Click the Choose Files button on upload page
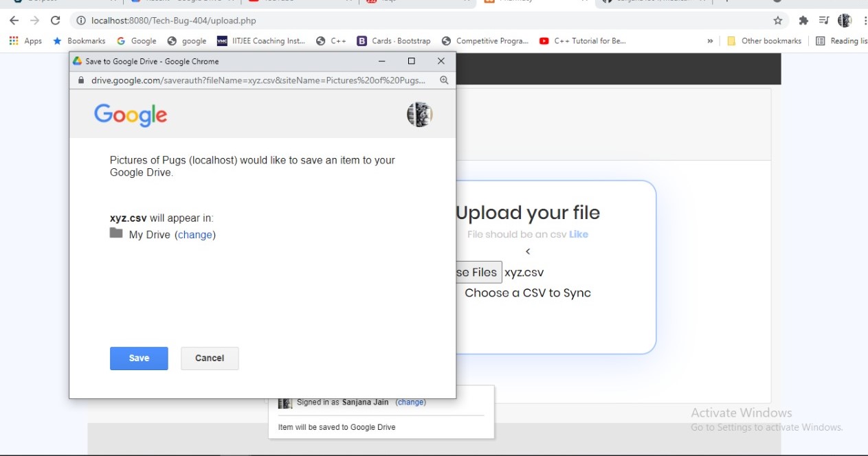Viewport: 868px width, 456px height. pyautogui.click(x=478, y=273)
